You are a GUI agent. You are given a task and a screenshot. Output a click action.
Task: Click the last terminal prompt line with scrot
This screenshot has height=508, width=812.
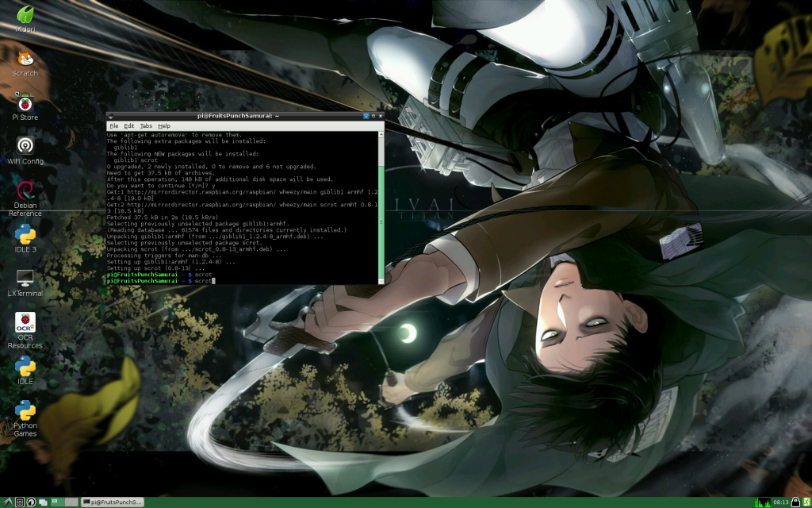pos(161,281)
